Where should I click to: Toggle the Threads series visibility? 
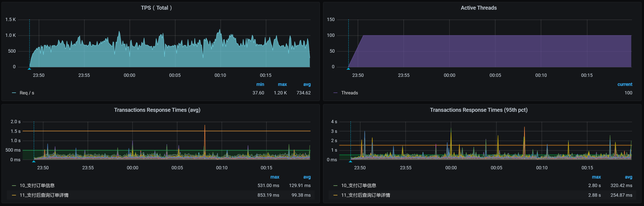pos(349,93)
